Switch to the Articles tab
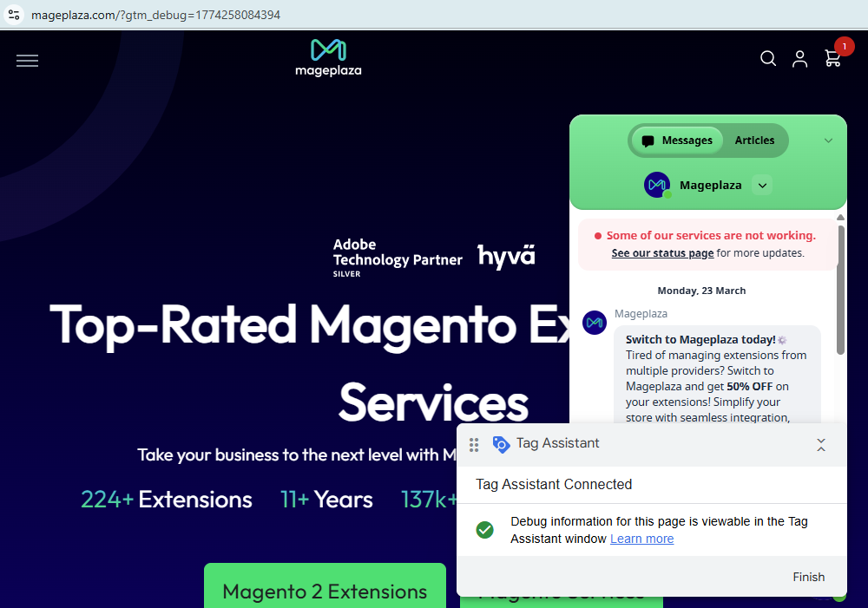 (x=754, y=141)
